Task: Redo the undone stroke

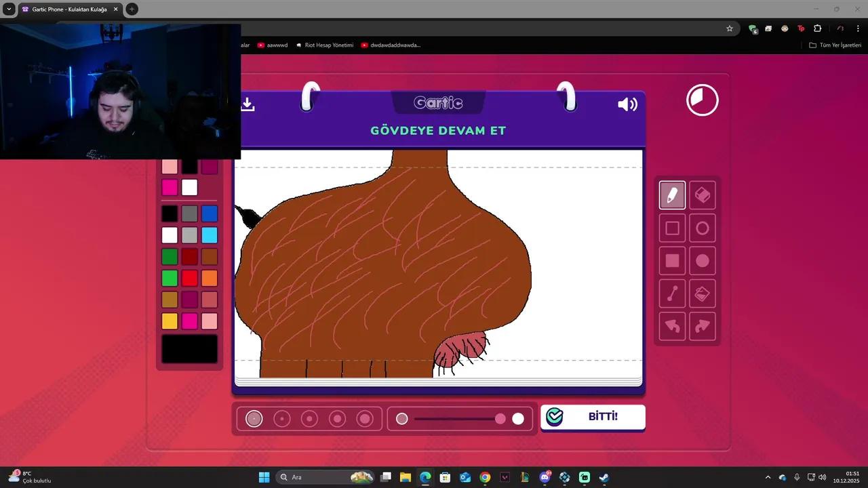Action: [702, 326]
